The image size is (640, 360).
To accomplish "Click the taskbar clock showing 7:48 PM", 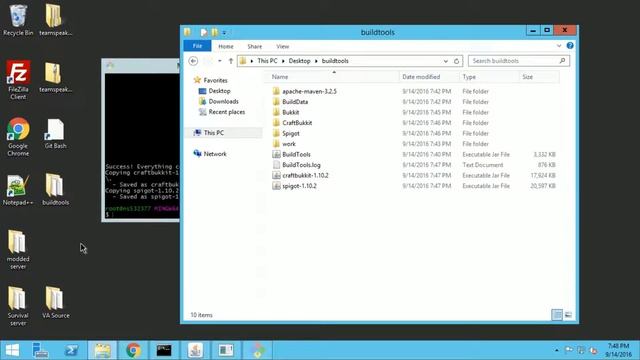I will 618,350.
